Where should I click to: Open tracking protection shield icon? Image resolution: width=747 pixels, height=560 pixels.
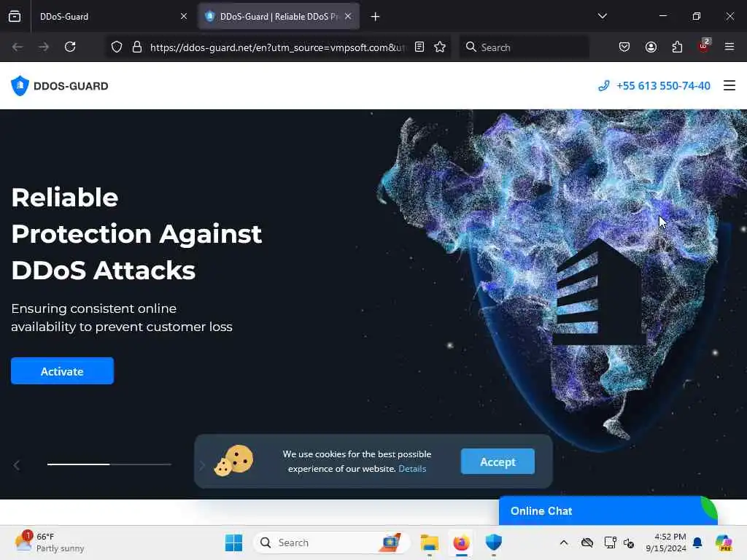117,47
